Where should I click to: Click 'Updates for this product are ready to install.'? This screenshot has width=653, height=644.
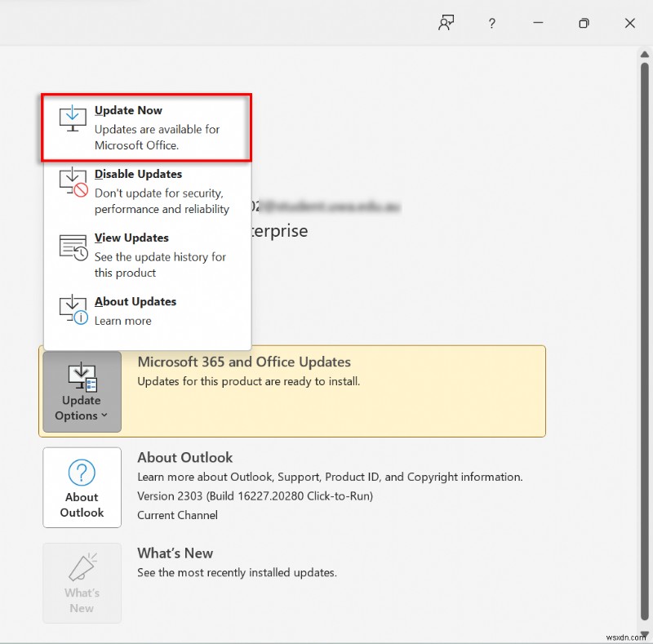249,381
